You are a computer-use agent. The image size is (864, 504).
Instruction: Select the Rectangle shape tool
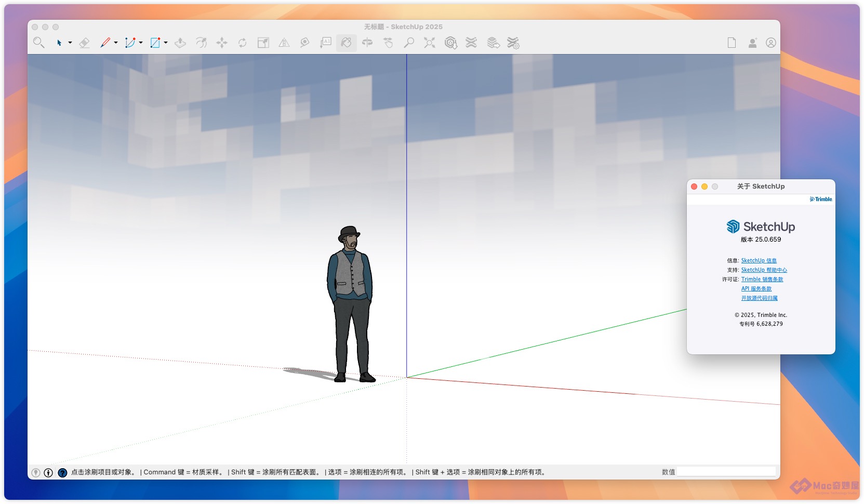(x=155, y=43)
